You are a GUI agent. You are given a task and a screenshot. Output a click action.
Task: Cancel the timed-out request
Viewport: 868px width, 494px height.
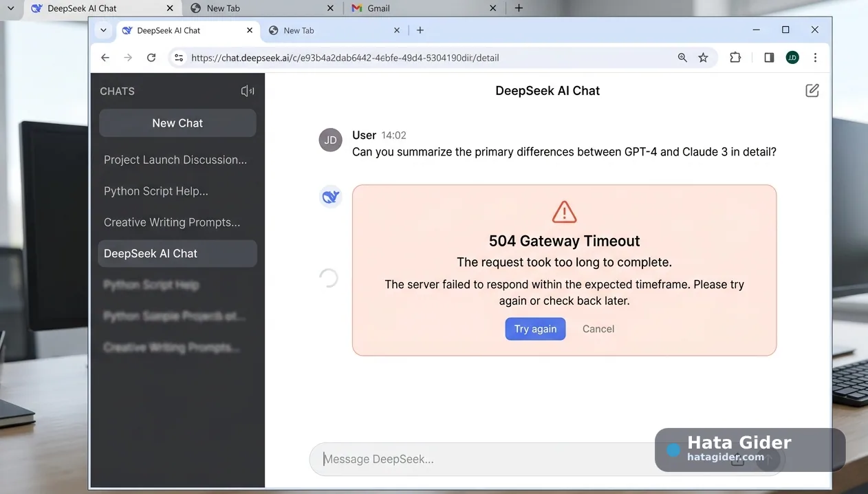tap(598, 329)
